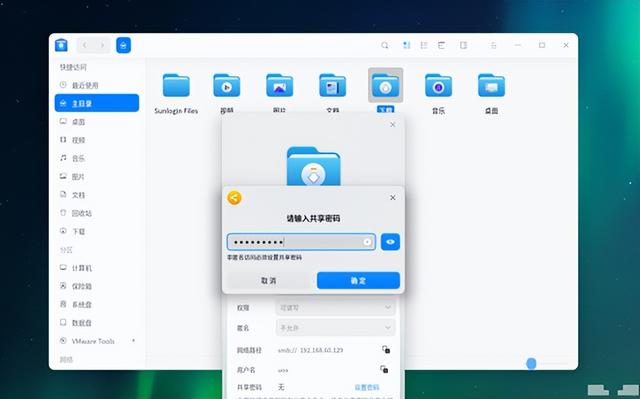Click the 设置密码 link
This screenshot has width=640, height=399.
click(x=367, y=387)
